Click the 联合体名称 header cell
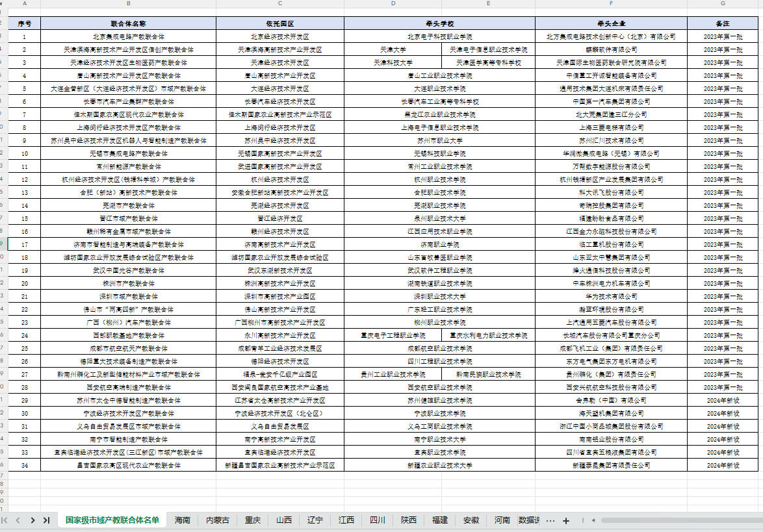Image resolution: width=763 pixels, height=532 pixels. coord(128,23)
